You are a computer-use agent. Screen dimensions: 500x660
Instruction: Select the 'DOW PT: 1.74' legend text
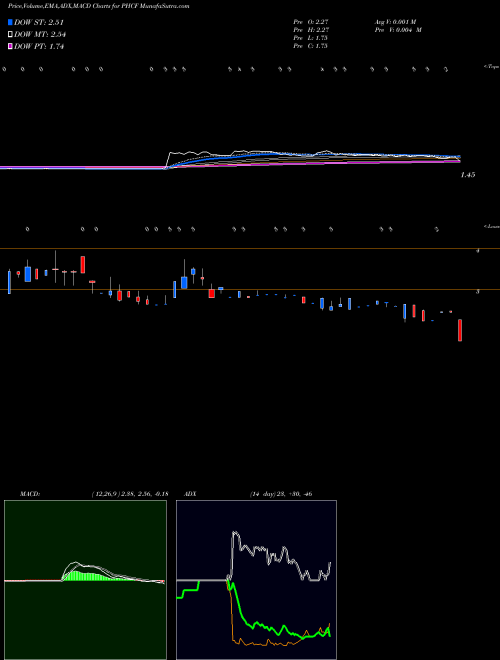pyautogui.click(x=39, y=46)
